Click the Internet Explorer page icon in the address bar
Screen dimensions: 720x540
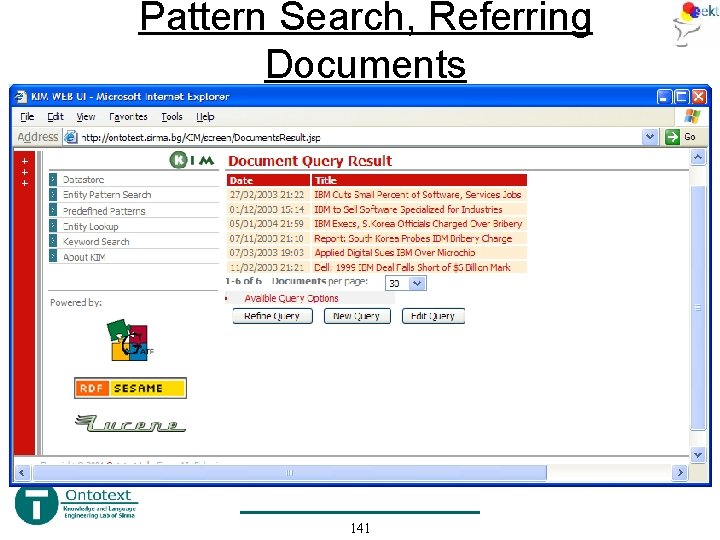click(70, 137)
